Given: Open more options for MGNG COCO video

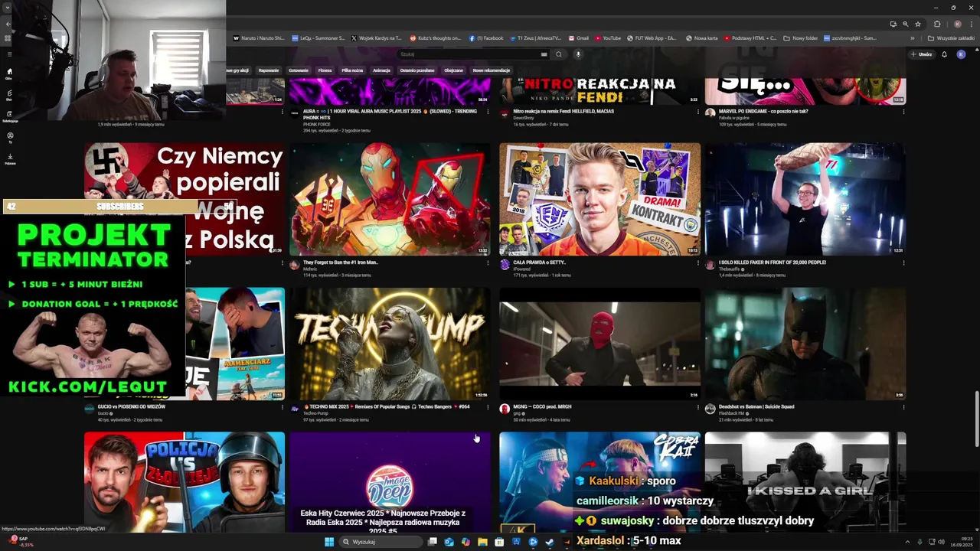Looking at the screenshot, I should coord(697,407).
